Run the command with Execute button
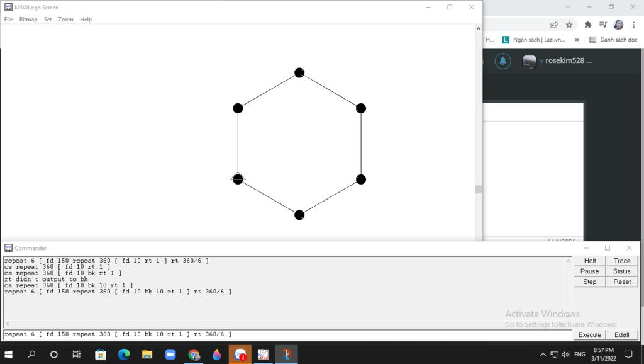The width and height of the screenshot is (644, 364). [590, 335]
